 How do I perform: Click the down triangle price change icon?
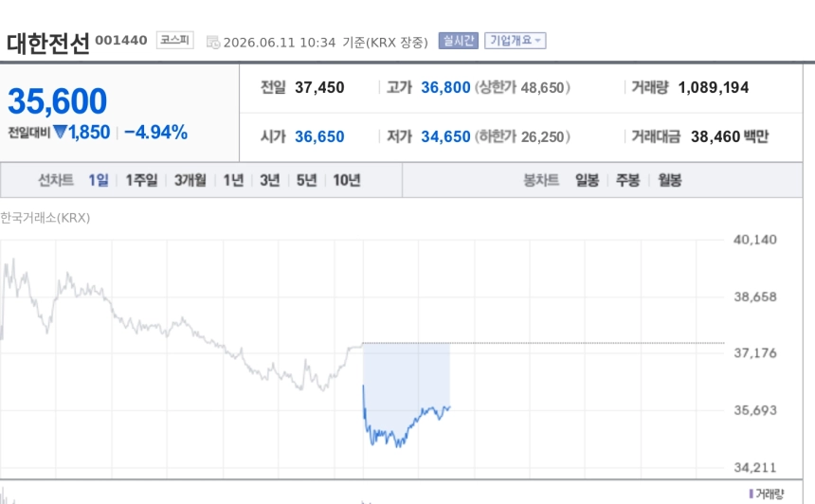(61, 132)
